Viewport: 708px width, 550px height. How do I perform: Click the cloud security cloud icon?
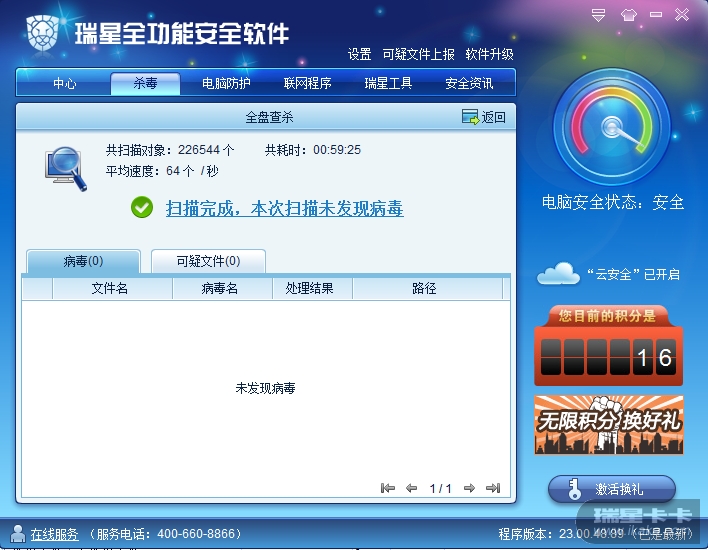[x=558, y=273]
